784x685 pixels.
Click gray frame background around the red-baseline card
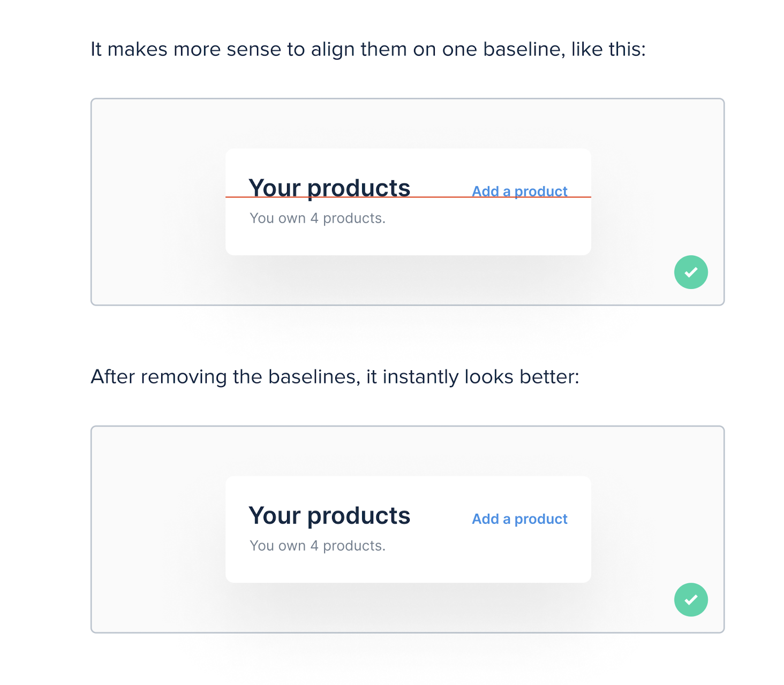pos(158,202)
